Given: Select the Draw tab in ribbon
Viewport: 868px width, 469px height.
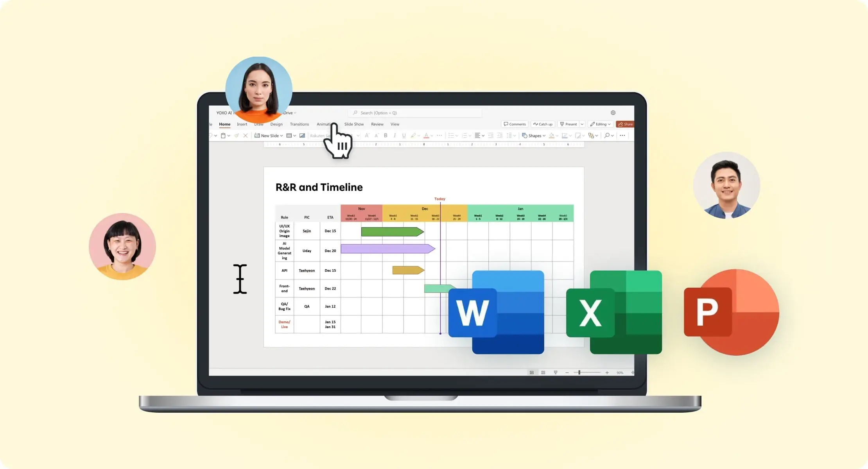Looking at the screenshot, I should pos(259,124).
